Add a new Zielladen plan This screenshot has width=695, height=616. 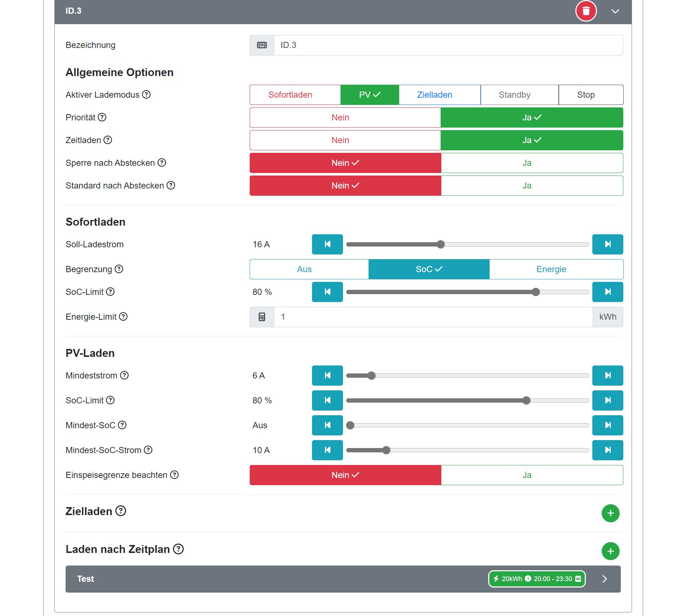(610, 513)
